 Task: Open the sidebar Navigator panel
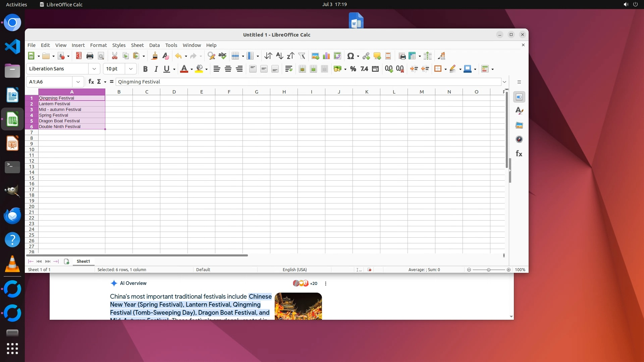pos(519,139)
